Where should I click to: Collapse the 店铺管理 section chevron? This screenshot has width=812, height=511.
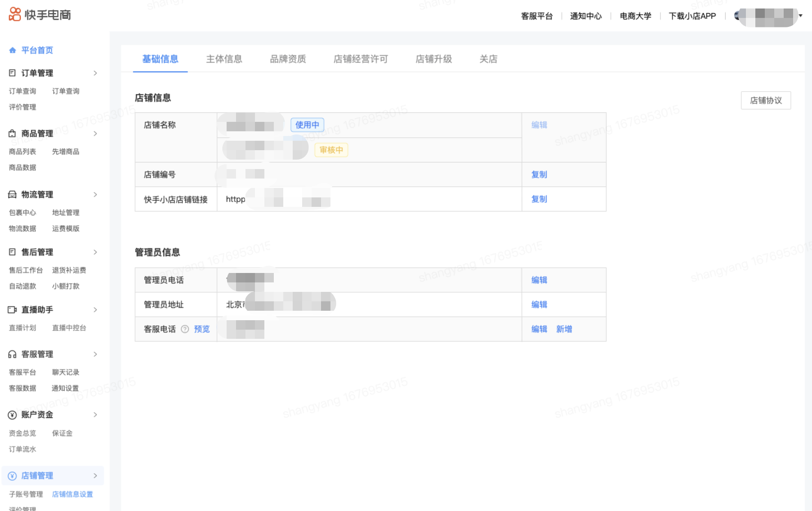coord(95,476)
